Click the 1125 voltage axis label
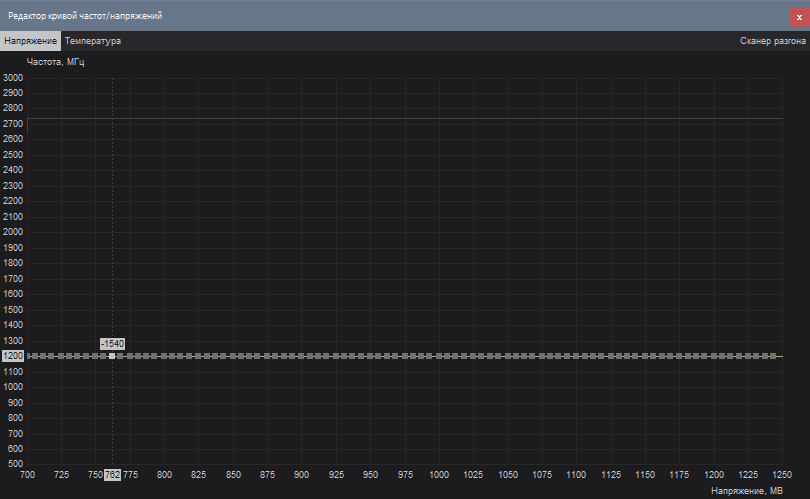The width and height of the screenshot is (810, 499). 611,475
